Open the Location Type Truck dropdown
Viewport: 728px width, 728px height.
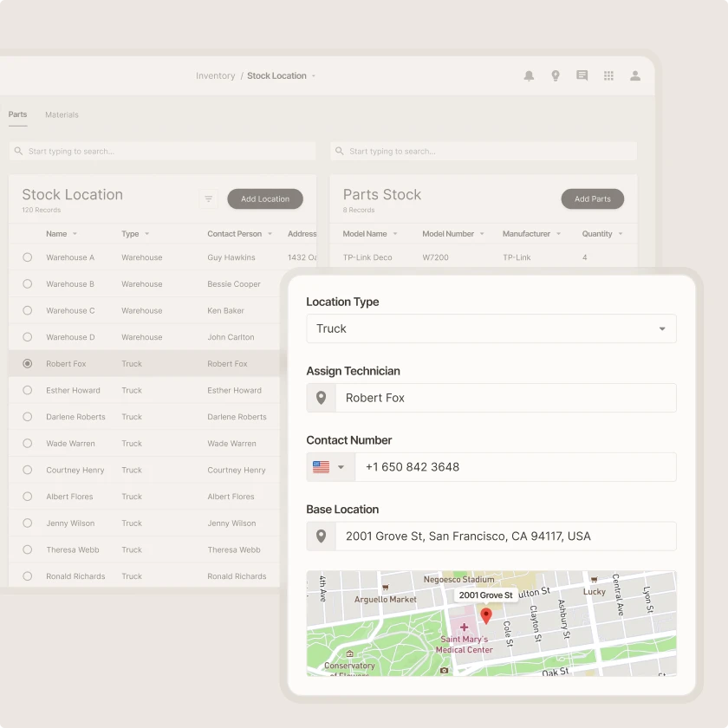491,328
